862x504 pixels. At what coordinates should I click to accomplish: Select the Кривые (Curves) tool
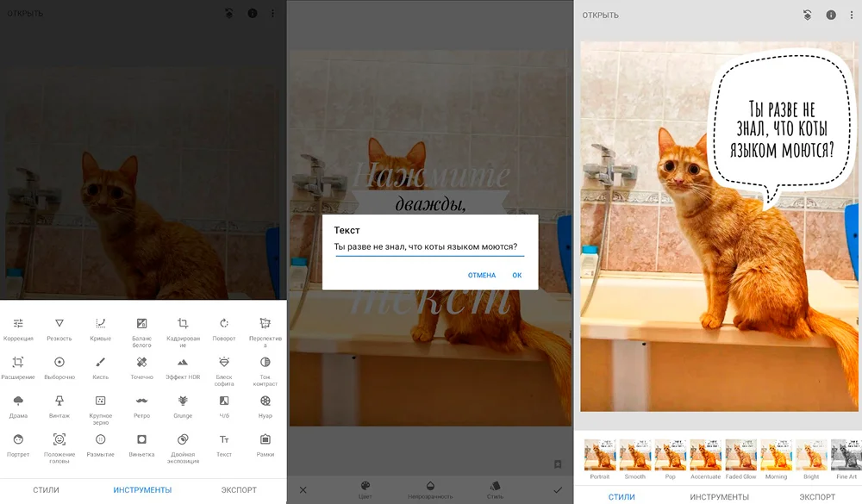(x=100, y=324)
